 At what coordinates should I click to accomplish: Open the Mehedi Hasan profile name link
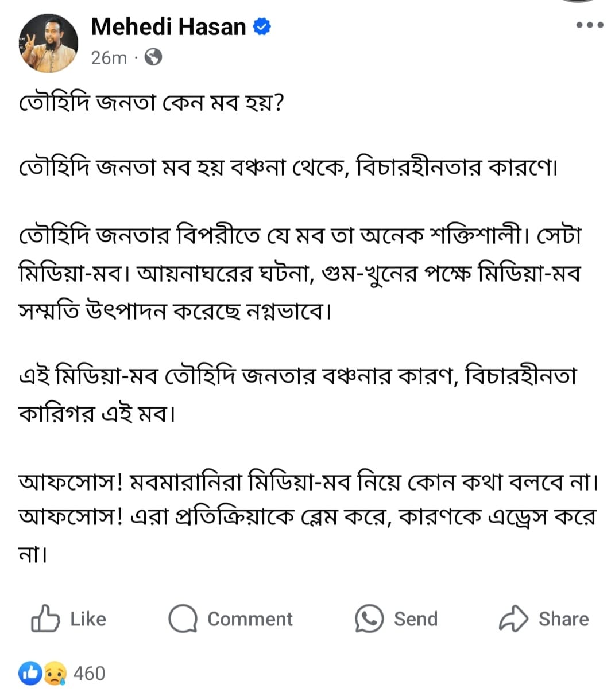click(x=168, y=26)
